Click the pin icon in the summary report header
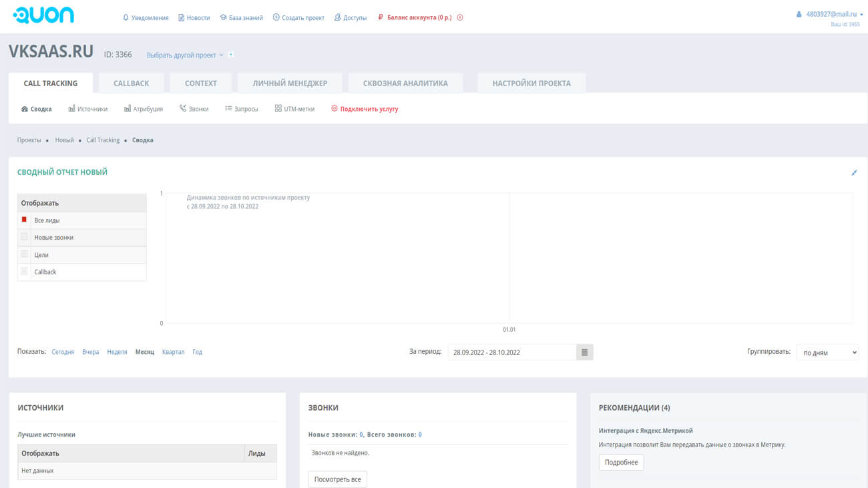The image size is (868, 488). click(x=854, y=173)
